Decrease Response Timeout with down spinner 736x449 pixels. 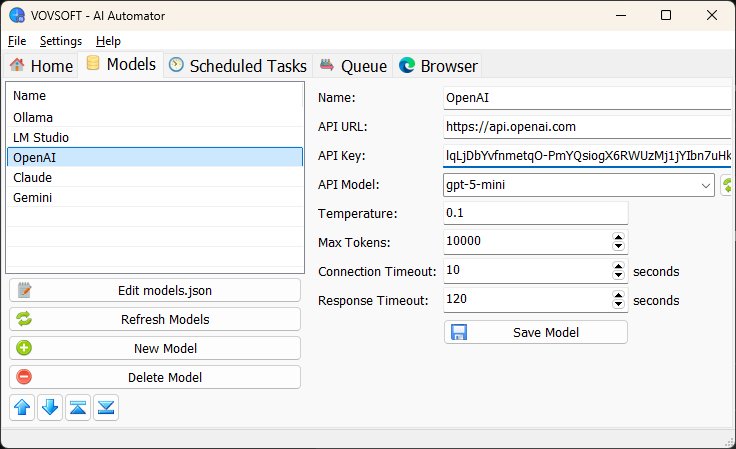point(618,304)
